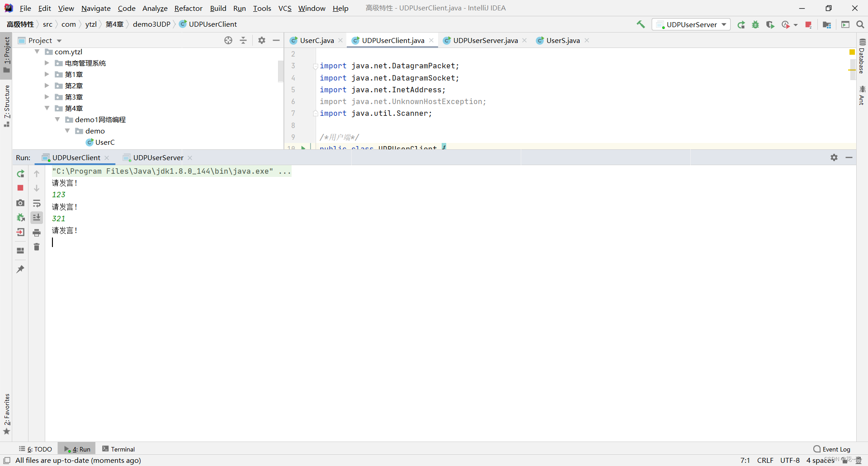Toggle tool window bars icon in status bar
The width and height of the screenshot is (868, 466).
[x=7, y=460]
